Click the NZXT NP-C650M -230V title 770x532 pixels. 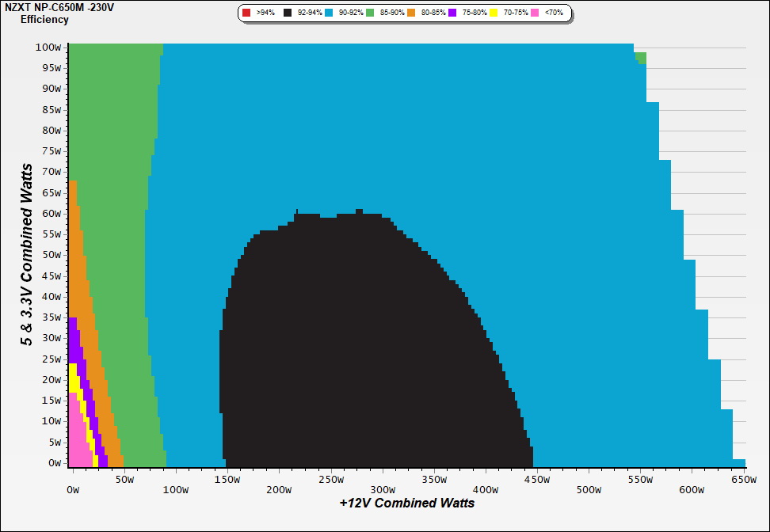(59, 7)
